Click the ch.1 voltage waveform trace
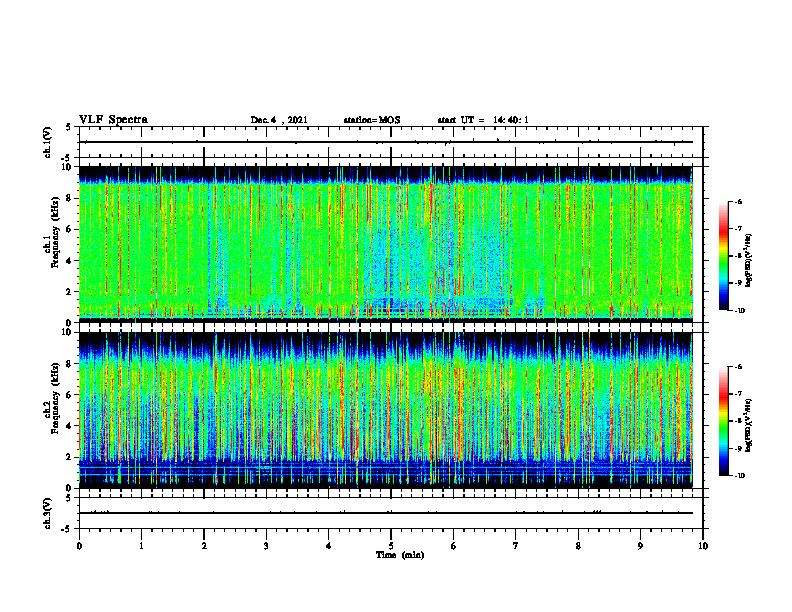This screenshot has height=612, width=792. pyautogui.click(x=386, y=142)
